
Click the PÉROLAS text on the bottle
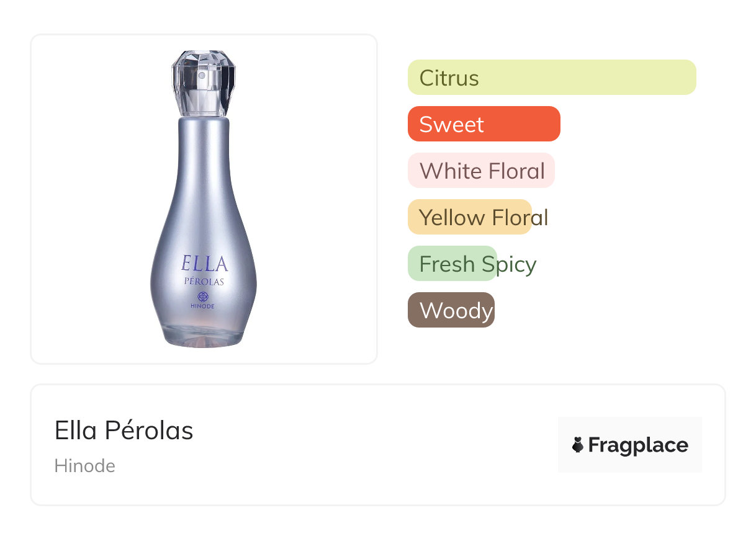tap(204, 282)
